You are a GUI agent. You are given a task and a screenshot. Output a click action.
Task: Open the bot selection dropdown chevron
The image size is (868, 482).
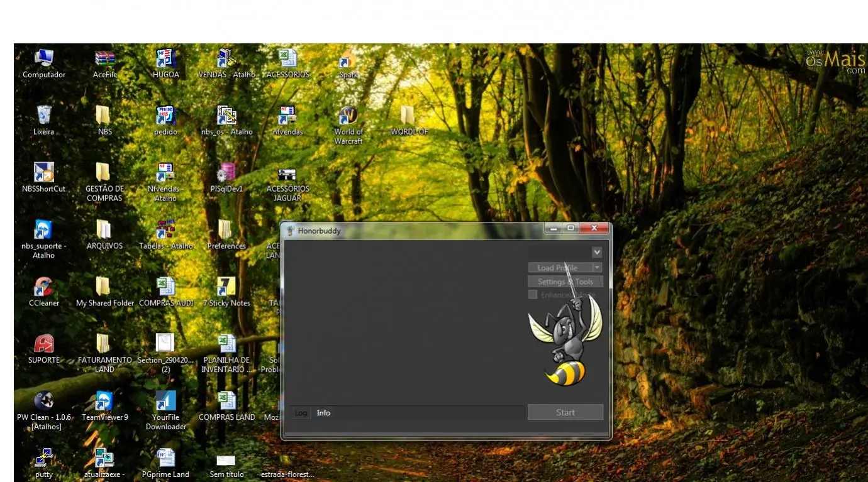point(597,252)
